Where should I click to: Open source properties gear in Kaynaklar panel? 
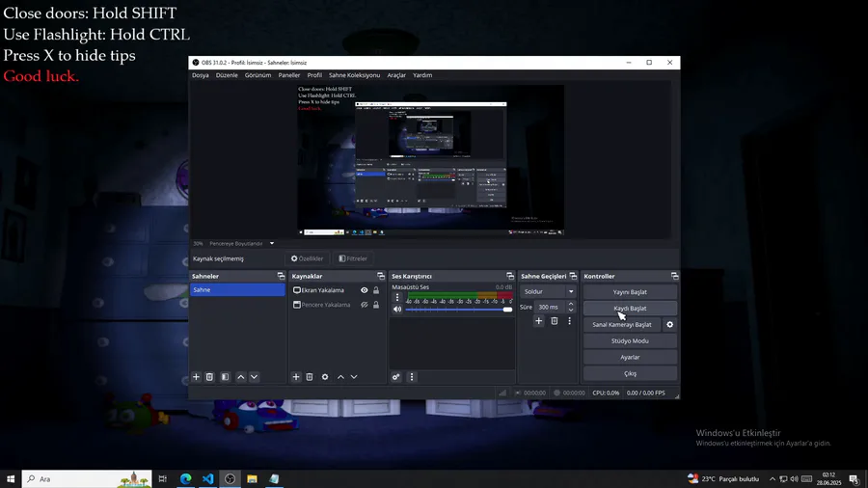[x=325, y=377]
